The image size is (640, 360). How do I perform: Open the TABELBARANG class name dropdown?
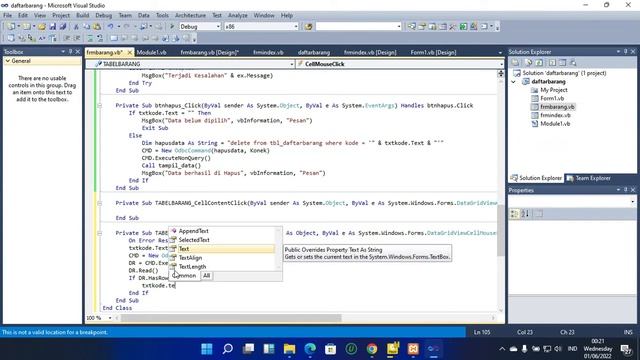point(291,64)
